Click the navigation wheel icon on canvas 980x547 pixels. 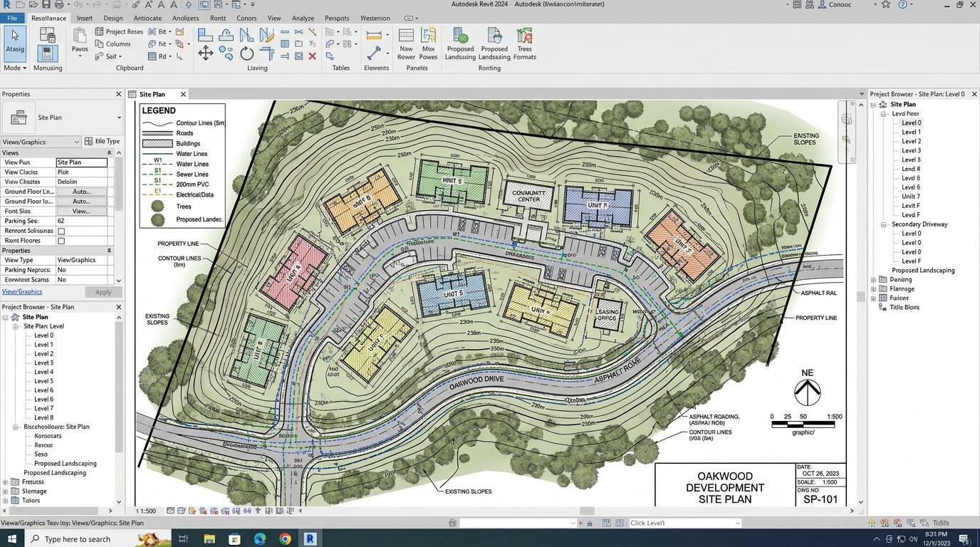pos(847,120)
